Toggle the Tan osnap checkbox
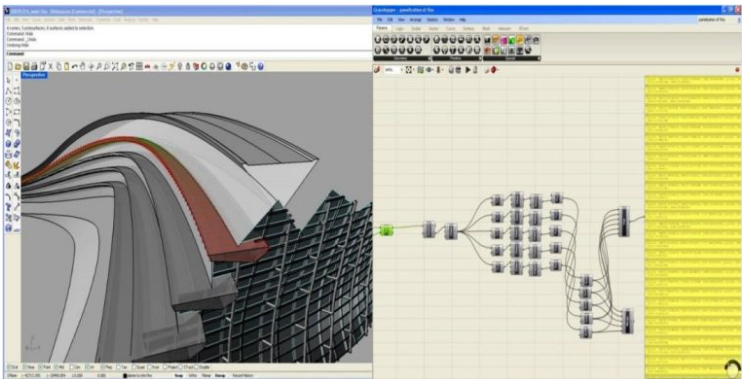 click(x=119, y=367)
